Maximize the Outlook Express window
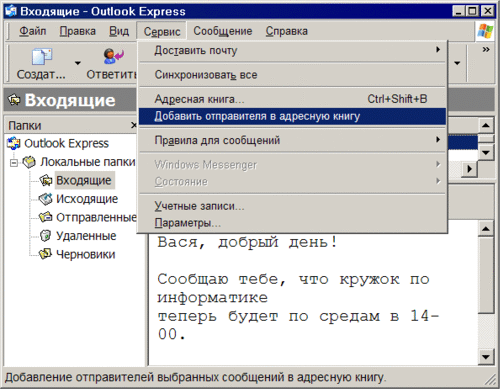This screenshot has width=500, height=389. (472, 11)
